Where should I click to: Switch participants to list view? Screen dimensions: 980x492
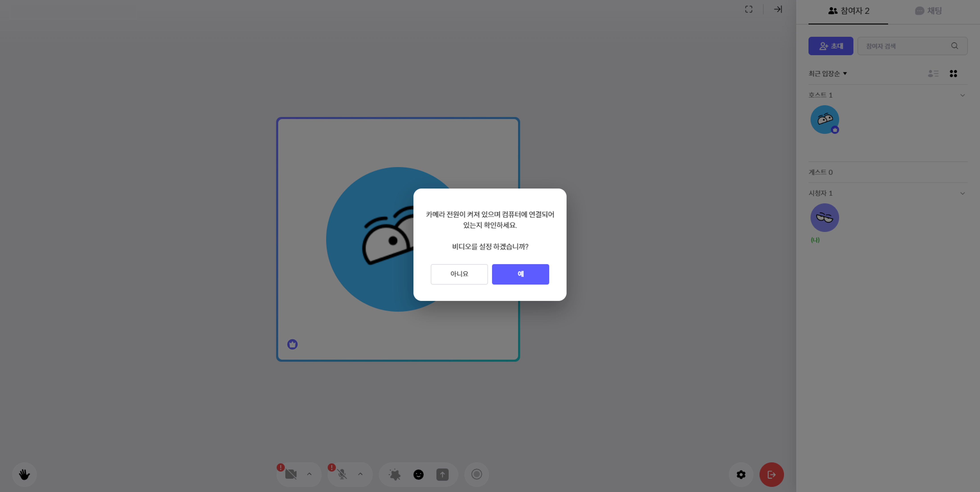pyautogui.click(x=933, y=74)
